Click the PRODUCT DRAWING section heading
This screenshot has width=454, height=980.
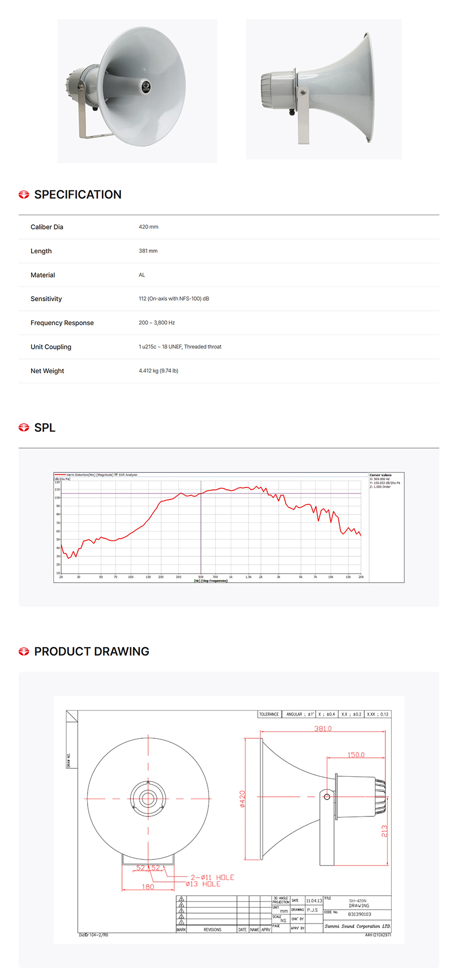tap(91, 652)
